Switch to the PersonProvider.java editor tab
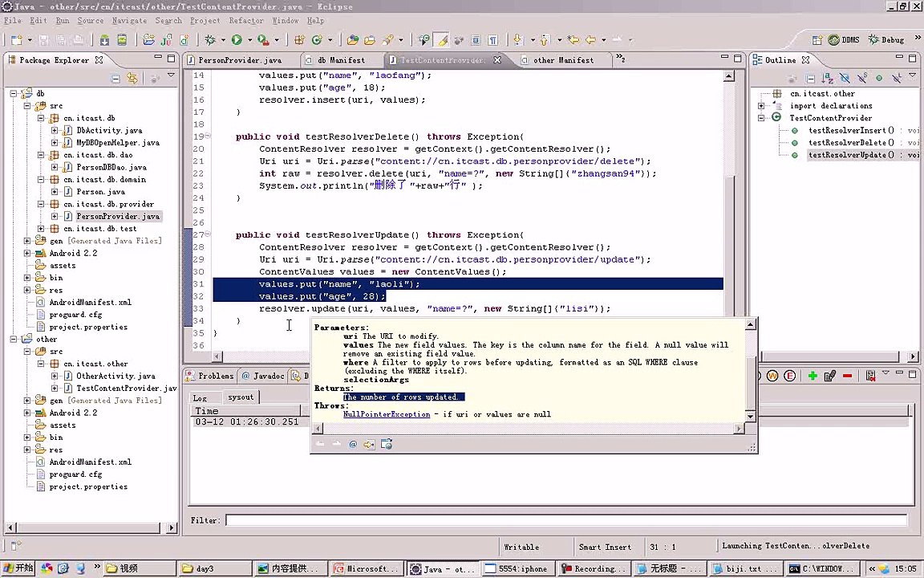This screenshot has width=924, height=578. coord(239,60)
